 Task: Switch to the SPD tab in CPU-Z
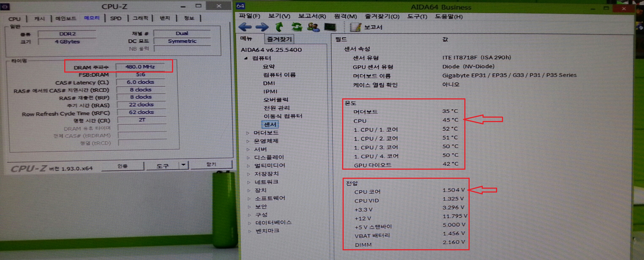tap(116, 18)
